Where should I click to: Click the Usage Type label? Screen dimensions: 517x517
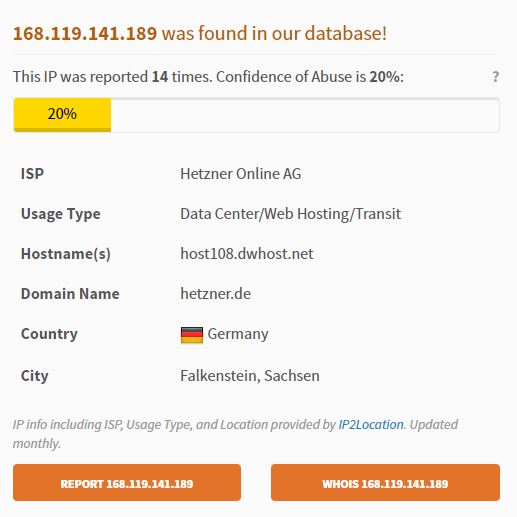61,214
